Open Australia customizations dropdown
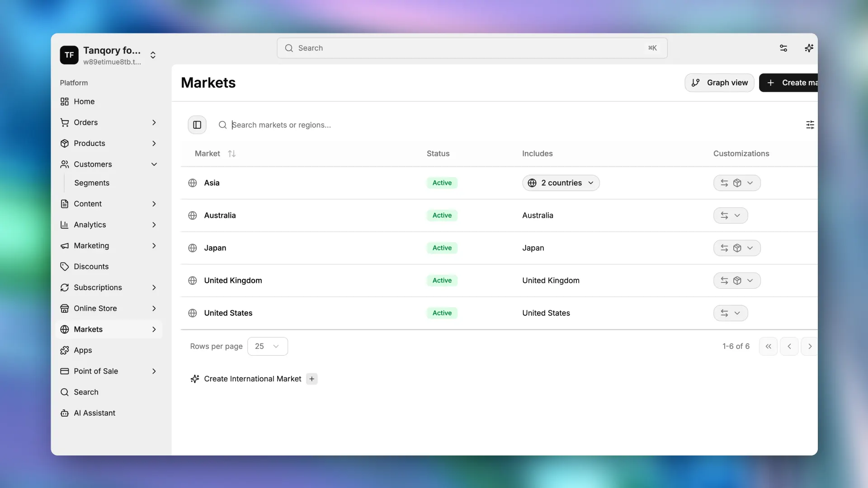This screenshot has width=868, height=488. [x=731, y=216]
